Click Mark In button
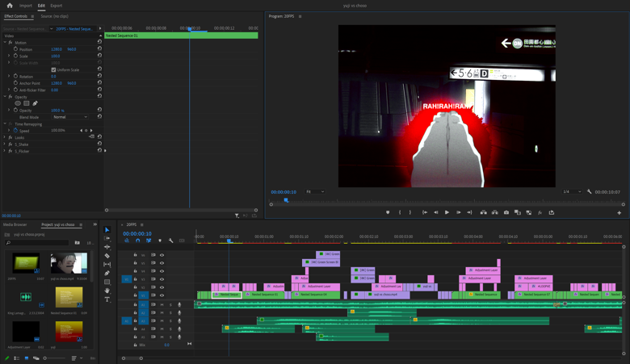The height and width of the screenshot is (364, 630). coord(399,213)
